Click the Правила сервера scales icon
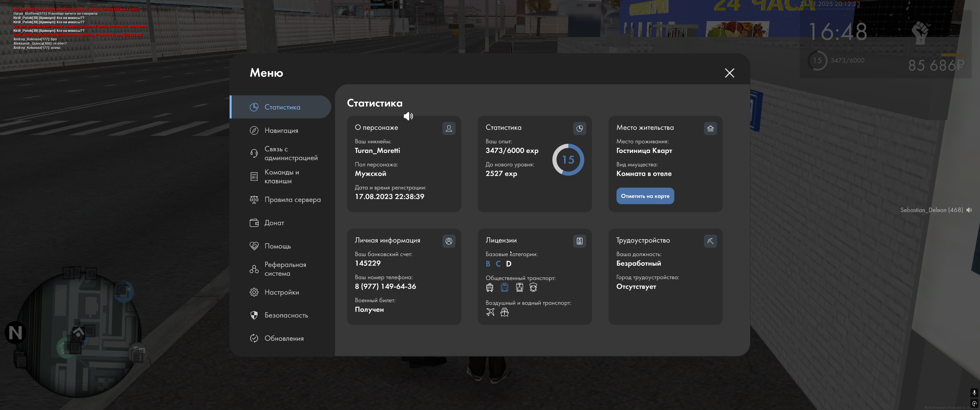This screenshot has height=410, width=980. coord(254,200)
